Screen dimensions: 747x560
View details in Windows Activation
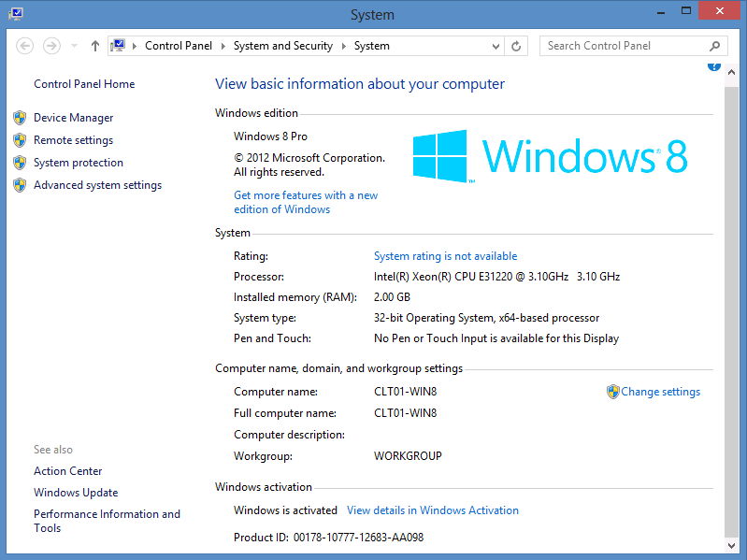click(x=433, y=510)
